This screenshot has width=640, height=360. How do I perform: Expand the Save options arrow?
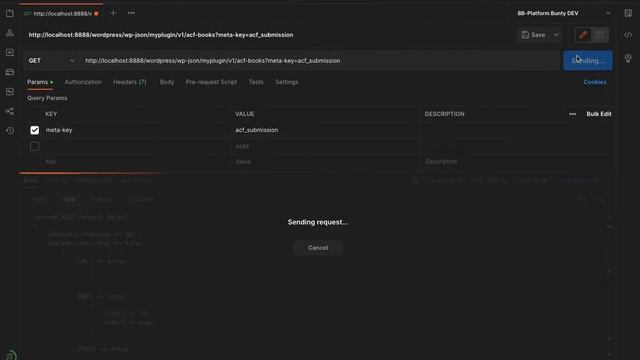coord(556,35)
